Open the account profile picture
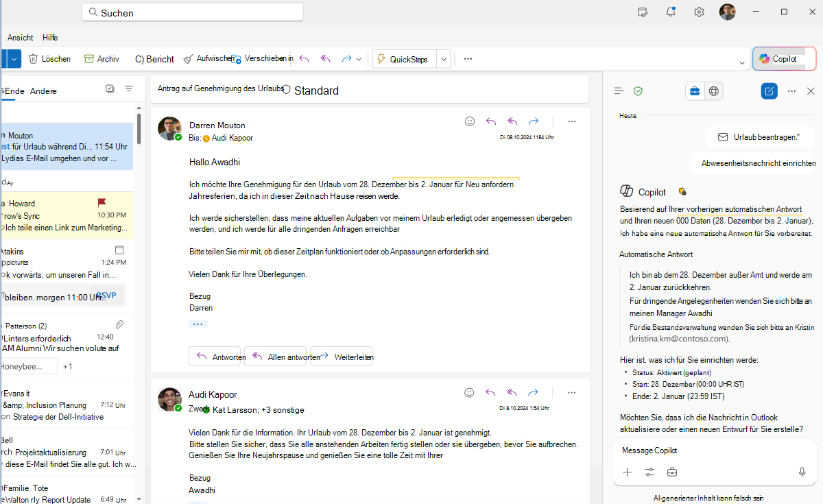The height and width of the screenshot is (504, 823). pyautogui.click(x=727, y=12)
